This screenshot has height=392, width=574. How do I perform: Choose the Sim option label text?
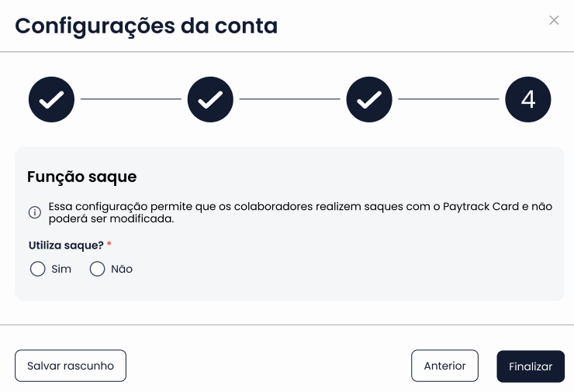click(61, 269)
